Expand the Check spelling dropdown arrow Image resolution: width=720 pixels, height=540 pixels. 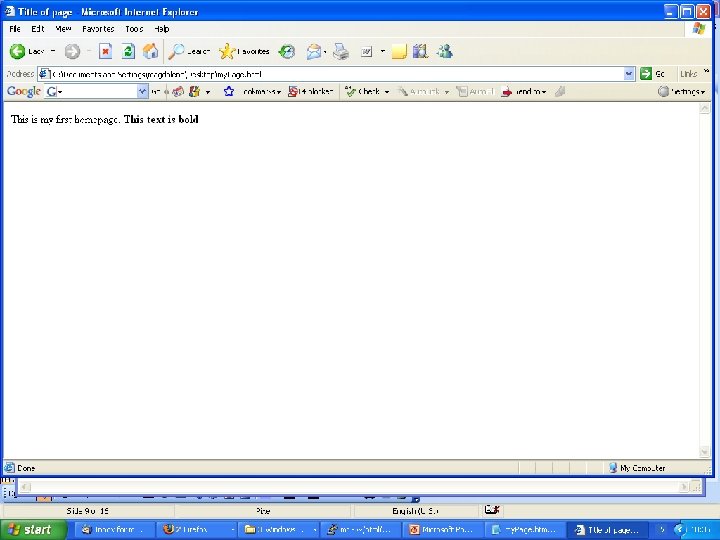[387, 92]
